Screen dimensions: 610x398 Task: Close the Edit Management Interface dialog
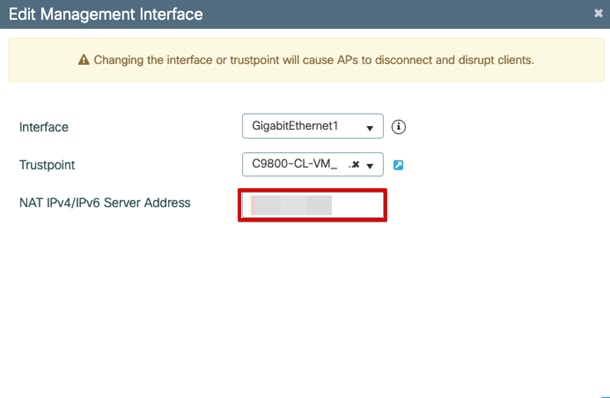click(598, 14)
